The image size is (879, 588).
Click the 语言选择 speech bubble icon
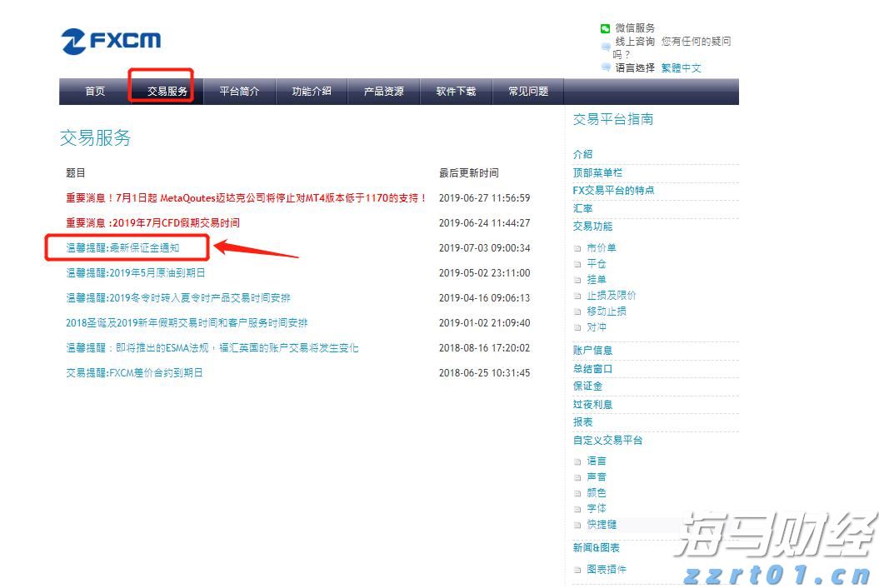[606, 68]
